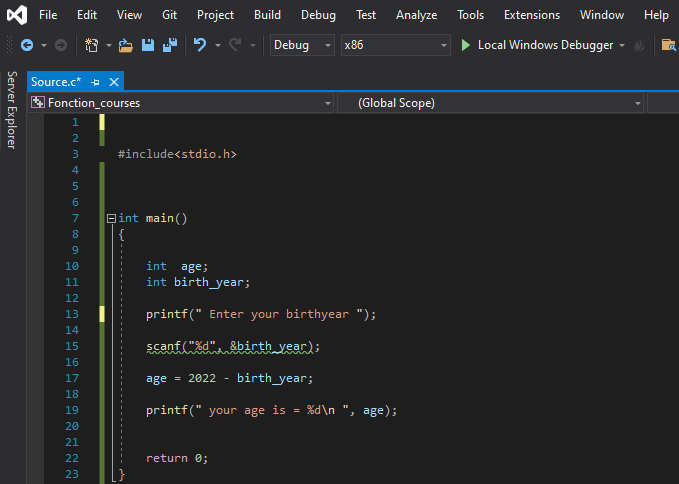Navigate backward with the back arrow
Screen dimensions: 679x484
(x=27, y=45)
